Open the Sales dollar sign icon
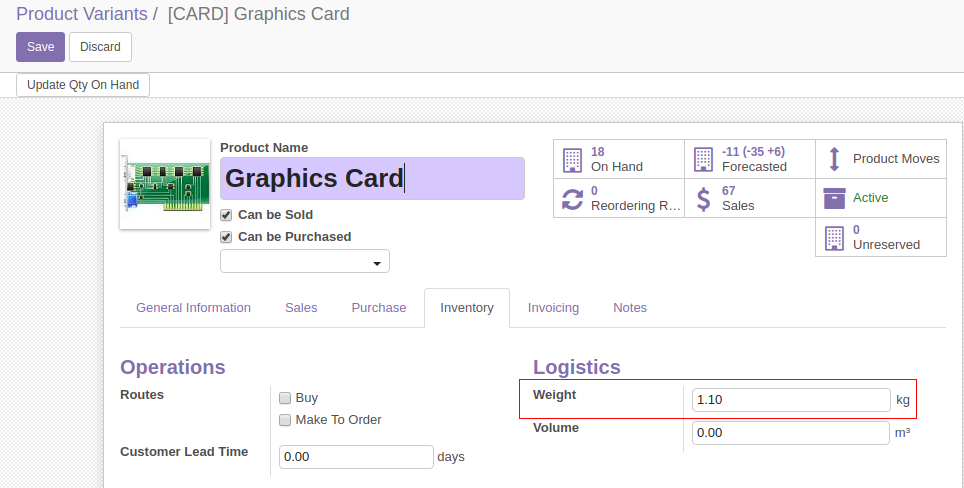 703,199
